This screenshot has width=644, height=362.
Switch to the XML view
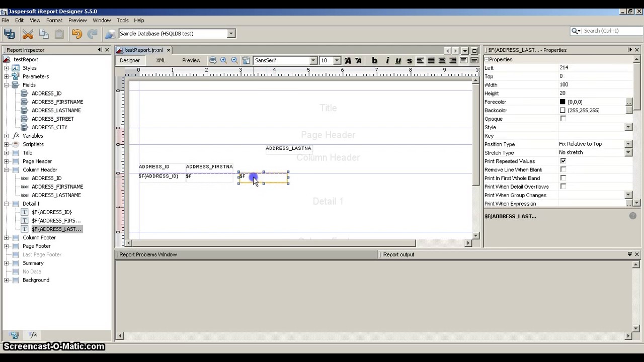coord(160,60)
